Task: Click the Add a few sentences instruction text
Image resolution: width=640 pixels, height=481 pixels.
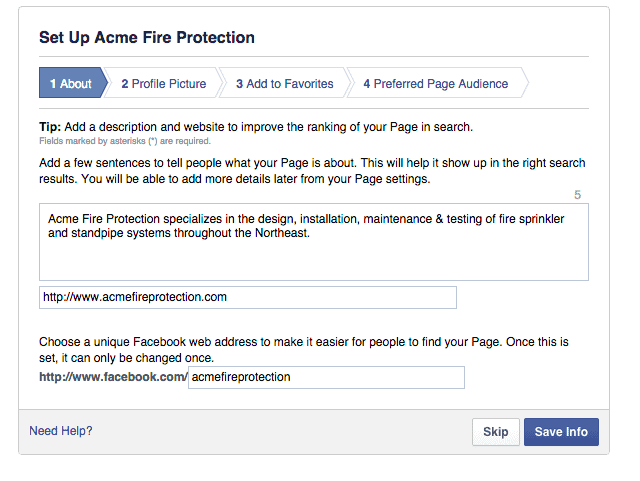Action: click(x=312, y=171)
